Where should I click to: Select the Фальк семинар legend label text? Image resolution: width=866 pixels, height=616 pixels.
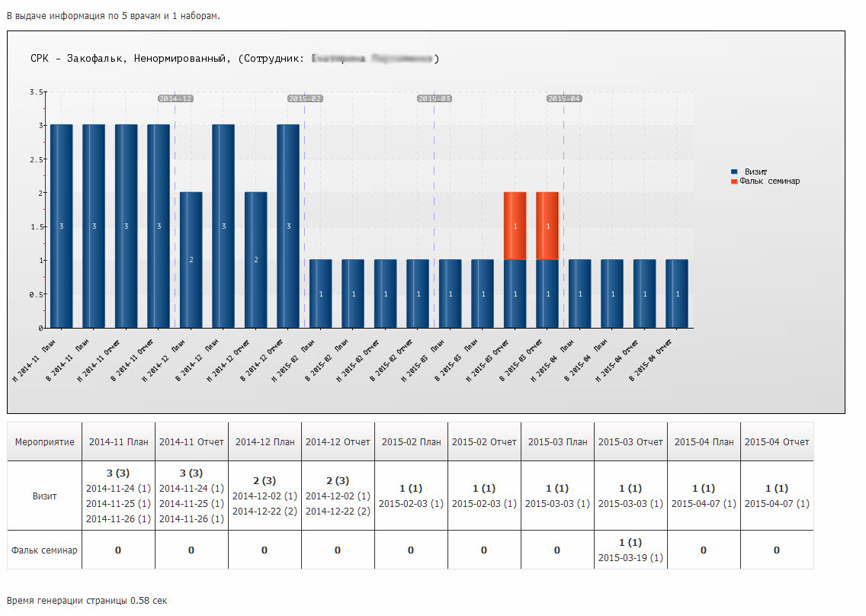pyautogui.click(x=770, y=181)
